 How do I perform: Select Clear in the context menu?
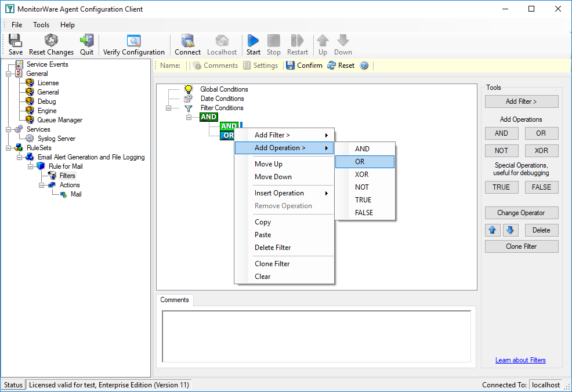(284, 277)
